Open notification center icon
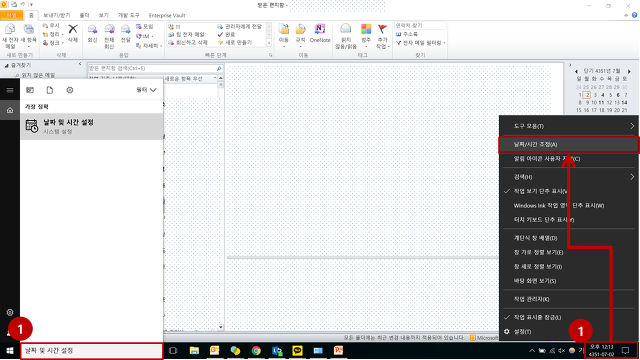The image size is (640, 360). click(x=625, y=351)
